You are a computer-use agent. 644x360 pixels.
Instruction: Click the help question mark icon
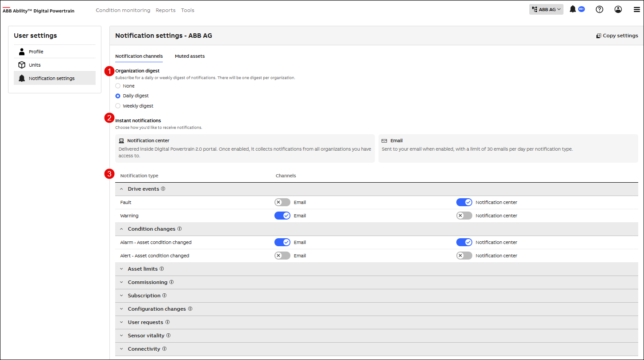pos(599,9)
